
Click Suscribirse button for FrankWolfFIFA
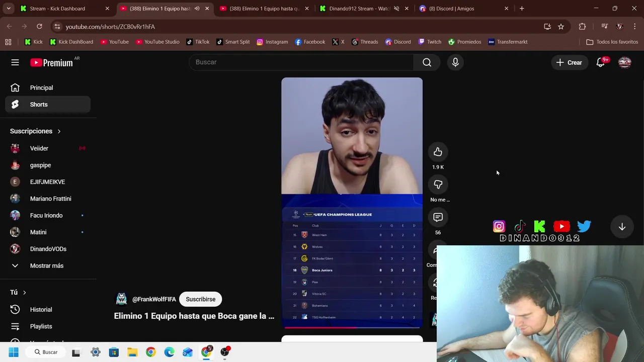click(x=200, y=299)
